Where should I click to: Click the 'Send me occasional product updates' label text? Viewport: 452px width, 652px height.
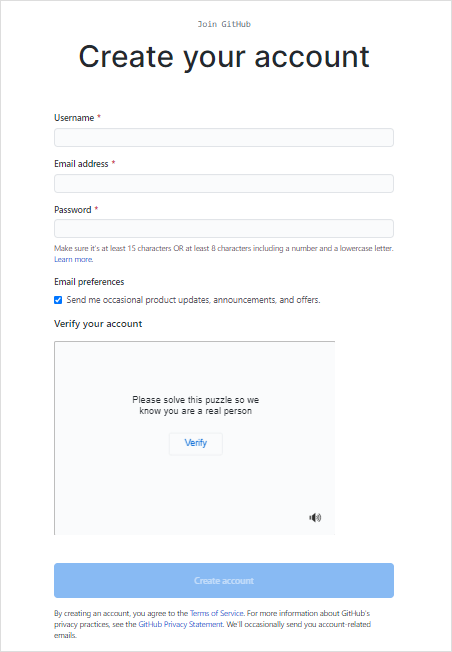pos(193,300)
